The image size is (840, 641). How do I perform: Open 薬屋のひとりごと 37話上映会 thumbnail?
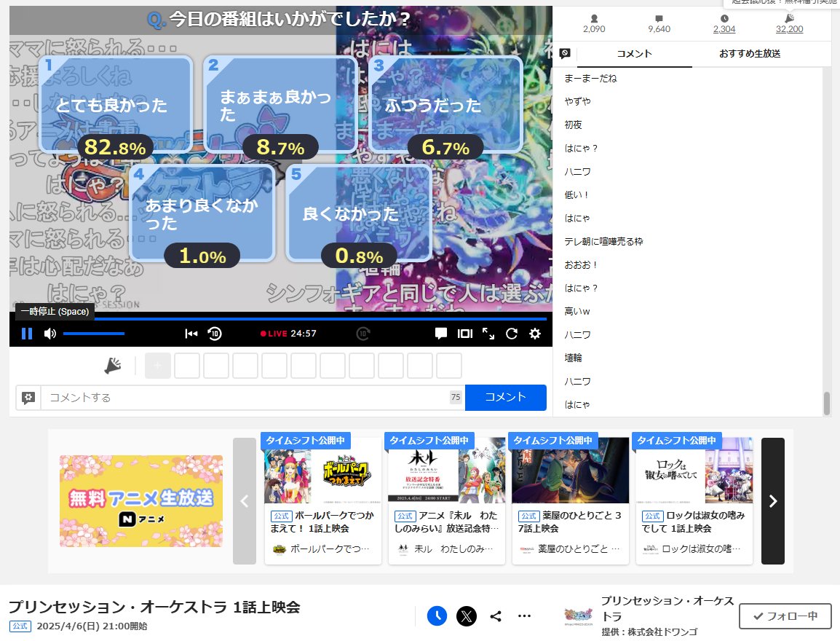(x=571, y=471)
